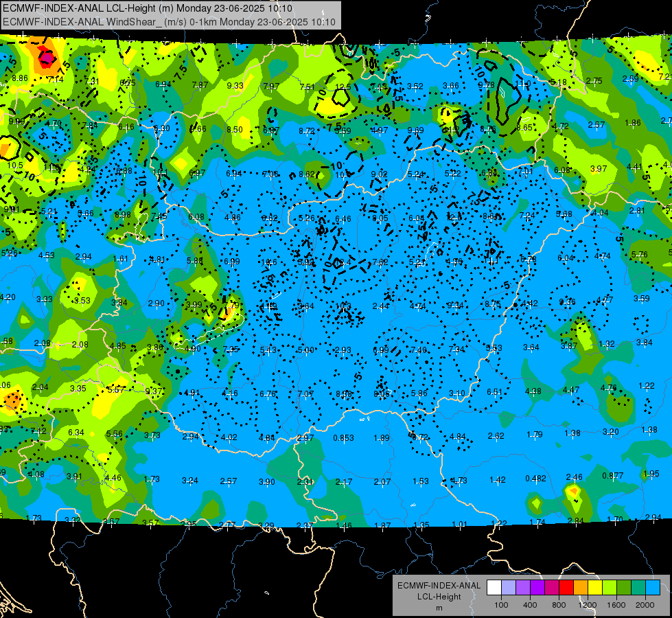Screen dimensions: 672x618
Task: Click the wind shear value 8.86
Action: [20, 78]
